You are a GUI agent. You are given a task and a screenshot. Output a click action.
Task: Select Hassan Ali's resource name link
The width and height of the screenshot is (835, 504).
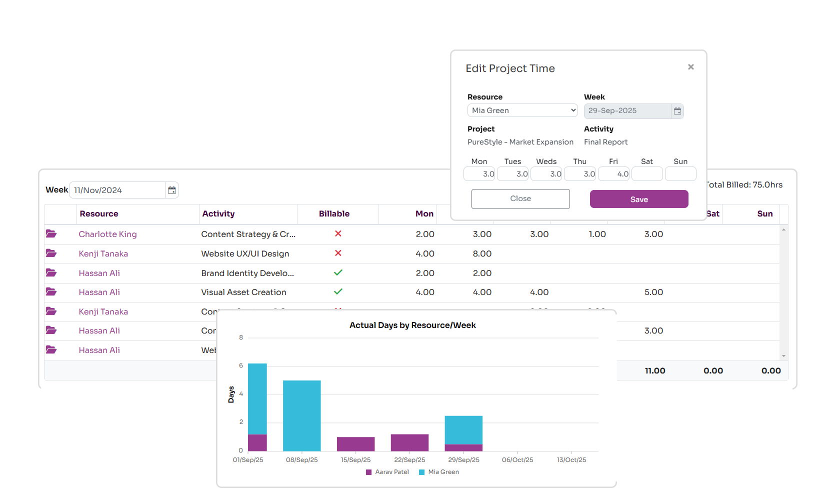point(99,273)
